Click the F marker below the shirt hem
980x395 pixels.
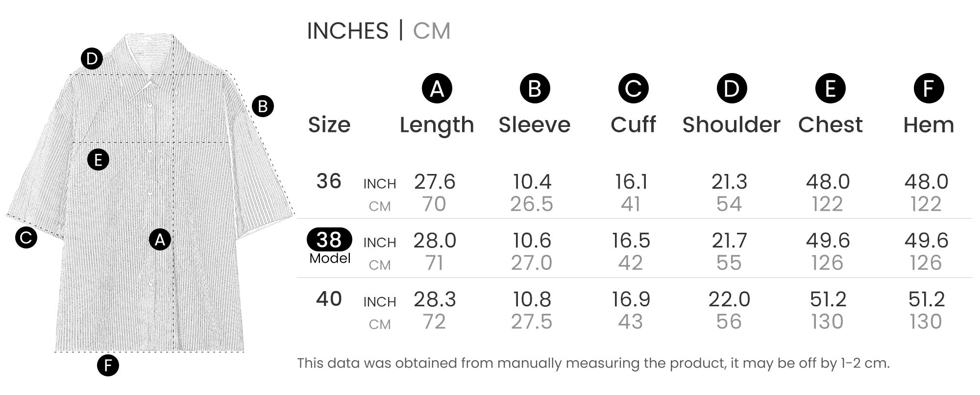tap(108, 365)
